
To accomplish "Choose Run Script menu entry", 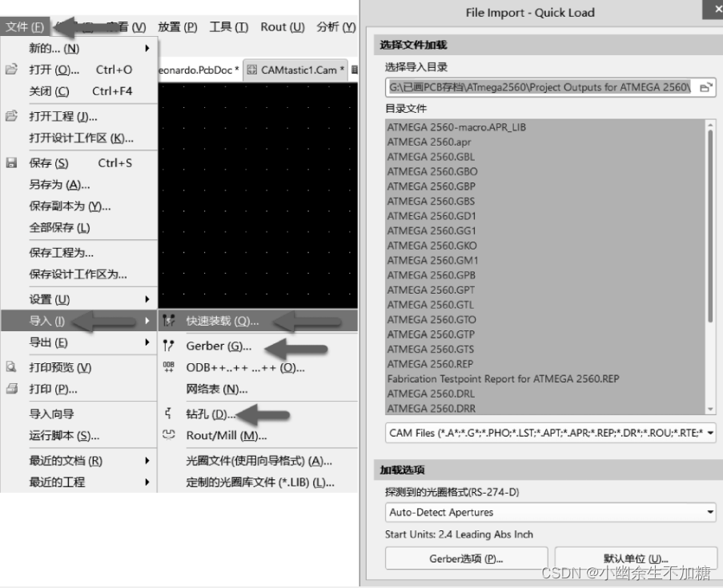I will pos(79,435).
